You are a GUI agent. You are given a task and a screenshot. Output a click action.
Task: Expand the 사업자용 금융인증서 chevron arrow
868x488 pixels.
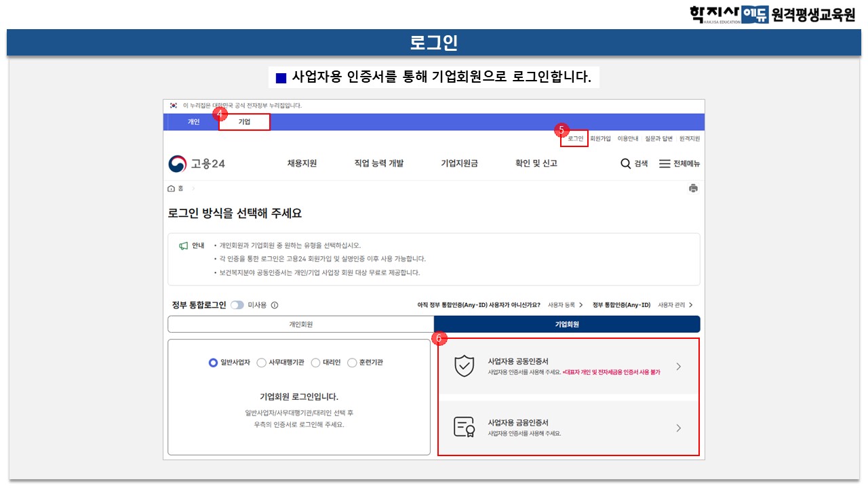point(678,428)
